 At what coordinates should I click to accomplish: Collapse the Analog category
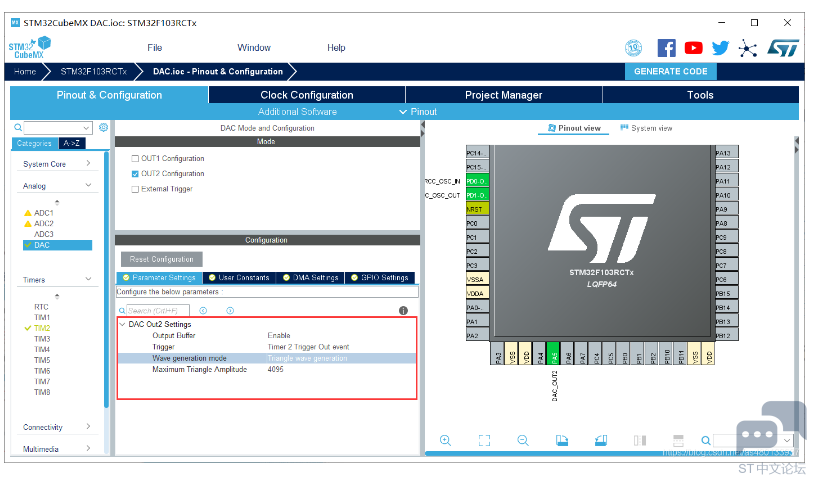click(x=57, y=186)
